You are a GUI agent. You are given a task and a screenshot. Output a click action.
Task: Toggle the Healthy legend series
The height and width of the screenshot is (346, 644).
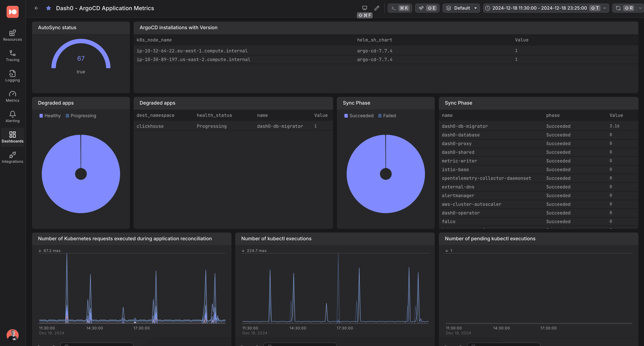tap(50, 115)
